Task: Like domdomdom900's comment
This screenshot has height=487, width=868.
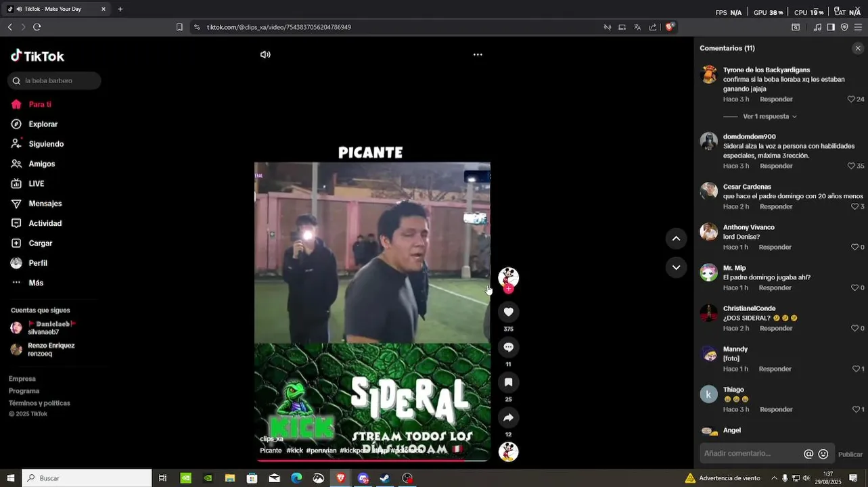Action: point(851,166)
